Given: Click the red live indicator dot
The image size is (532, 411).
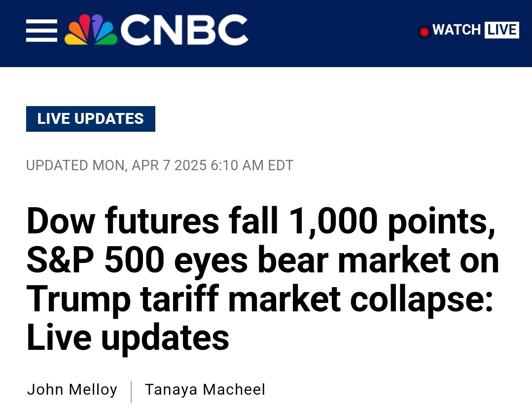Looking at the screenshot, I should [424, 33].
